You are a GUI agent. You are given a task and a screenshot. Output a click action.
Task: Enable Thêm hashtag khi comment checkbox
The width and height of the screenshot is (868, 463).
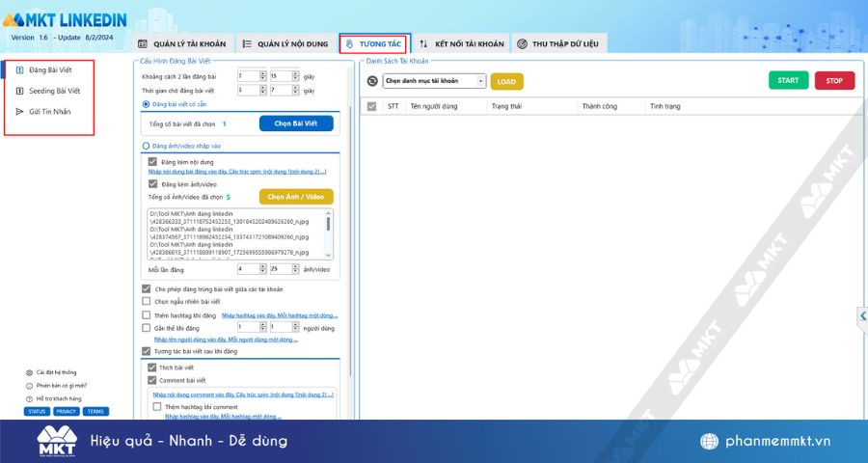[x=157, y=406]
